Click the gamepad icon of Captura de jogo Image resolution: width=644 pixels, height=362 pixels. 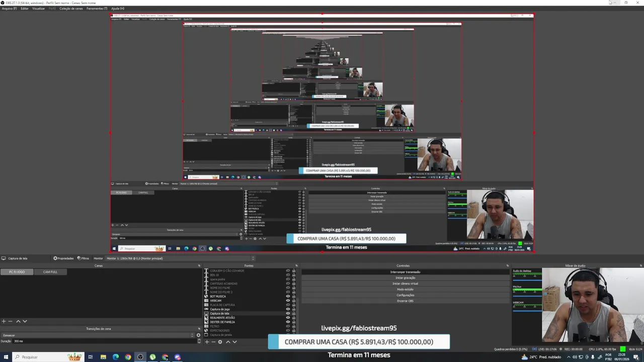coord(206,309)
